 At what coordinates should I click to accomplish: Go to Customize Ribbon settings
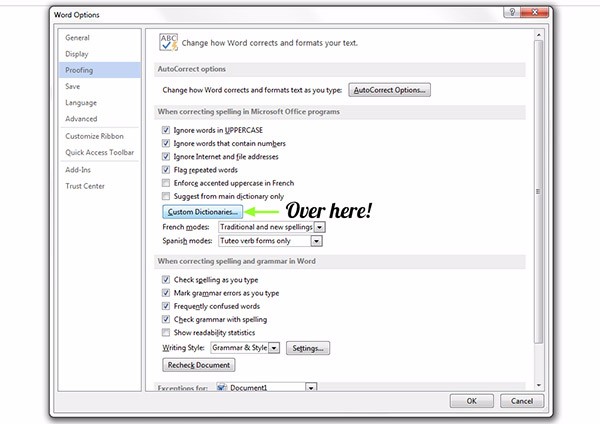point(99,136)
